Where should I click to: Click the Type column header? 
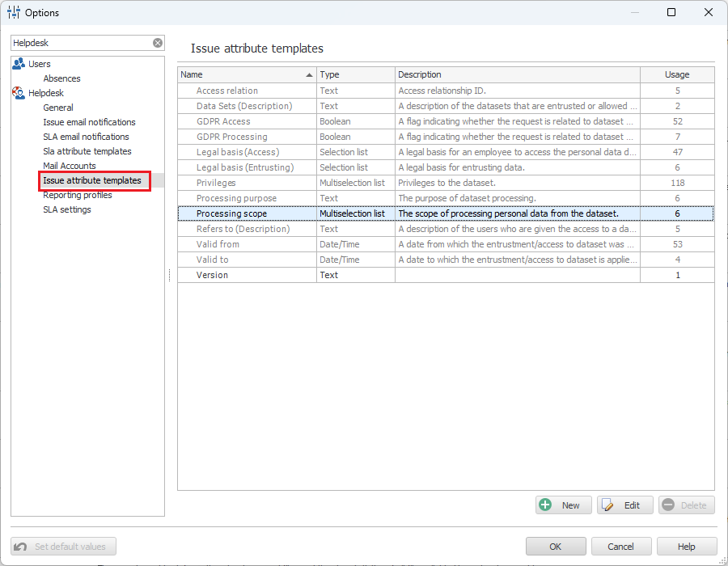point(355,74)
